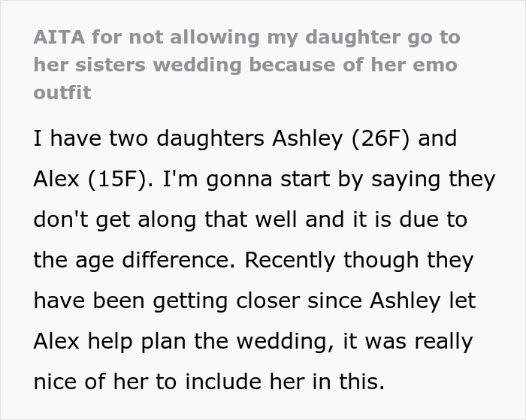Click 'this.' at the paragraph's end
The height and width of the screenshot is (420, 526).
(x=361, y=382)
